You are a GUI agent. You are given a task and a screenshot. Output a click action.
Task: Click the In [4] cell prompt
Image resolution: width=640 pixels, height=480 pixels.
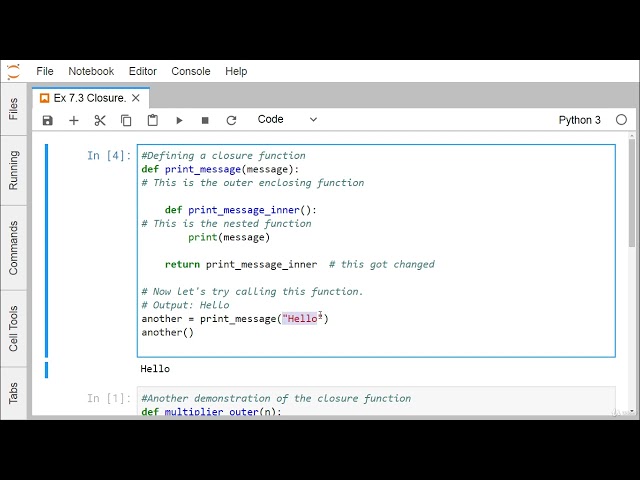pyautogui.click(x=109, y=156)
